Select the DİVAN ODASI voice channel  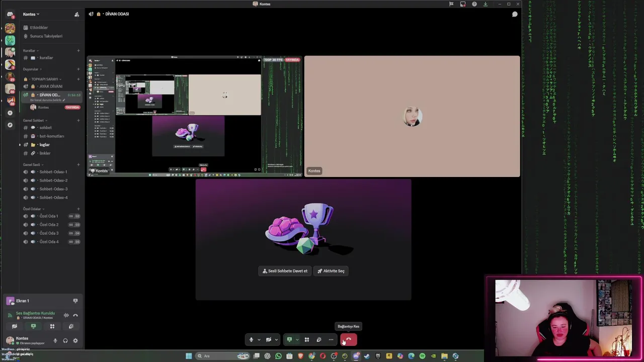[x=50, y=95]
